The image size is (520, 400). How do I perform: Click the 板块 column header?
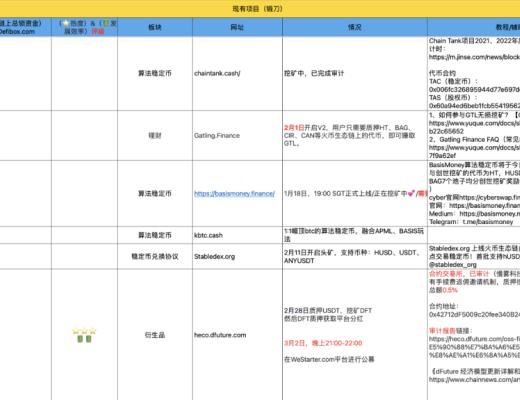click(155, 27)
